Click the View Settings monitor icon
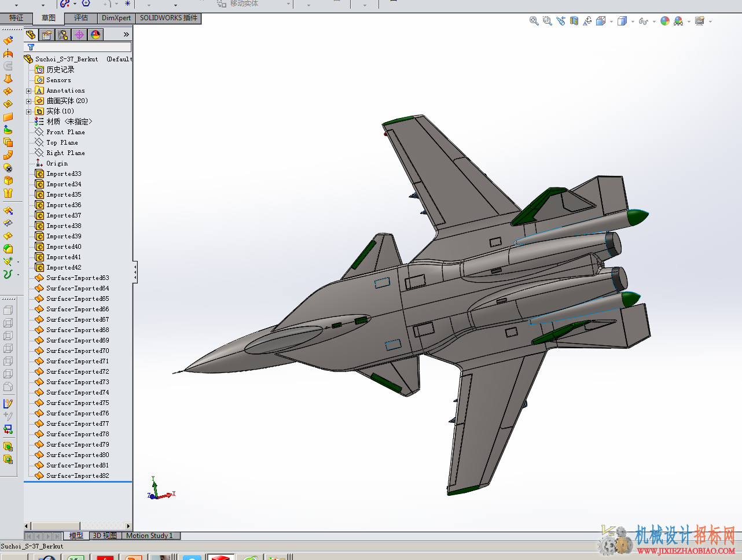Image resolution: width=742 pixels, height=560 pixels. [x=699, y=21]
